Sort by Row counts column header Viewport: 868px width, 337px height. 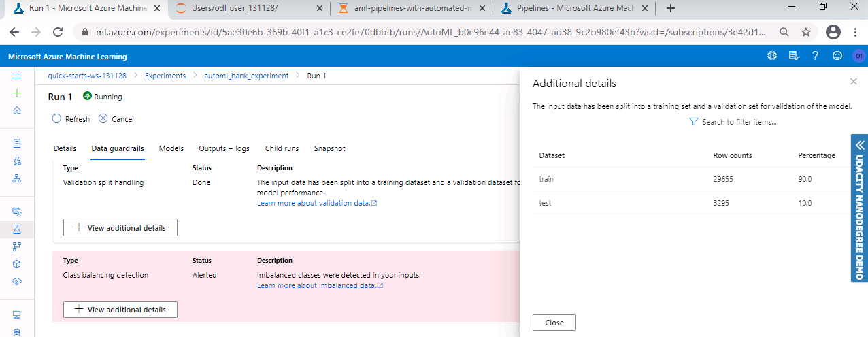point(733,155)
